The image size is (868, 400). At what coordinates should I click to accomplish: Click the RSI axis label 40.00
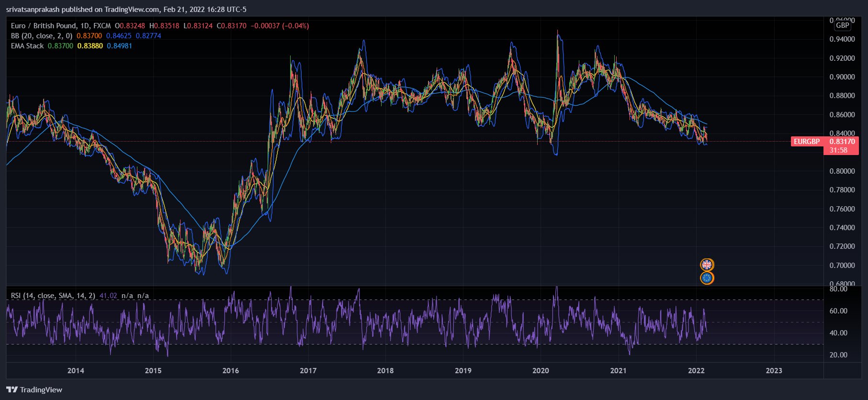coord(838,333)
